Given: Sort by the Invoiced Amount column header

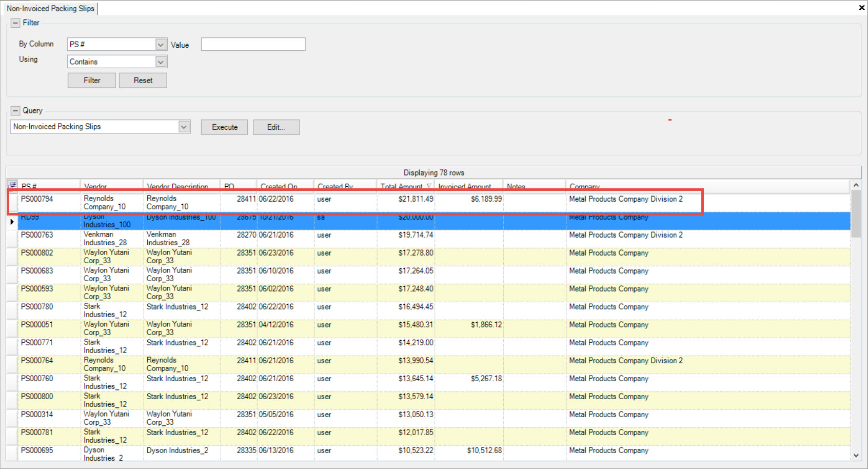Looking at the screenshot, I should (x=469, y=186).
